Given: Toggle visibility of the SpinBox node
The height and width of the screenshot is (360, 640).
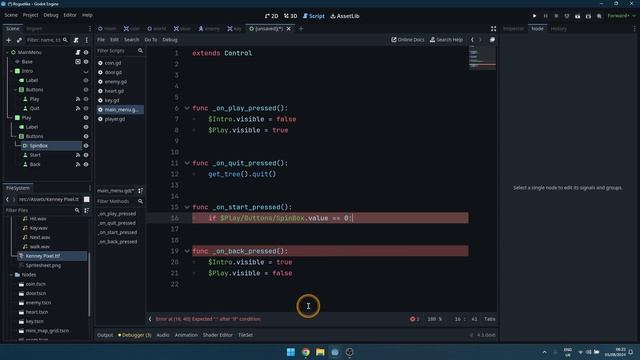Looking at the screenshot, I should (86, 146).
